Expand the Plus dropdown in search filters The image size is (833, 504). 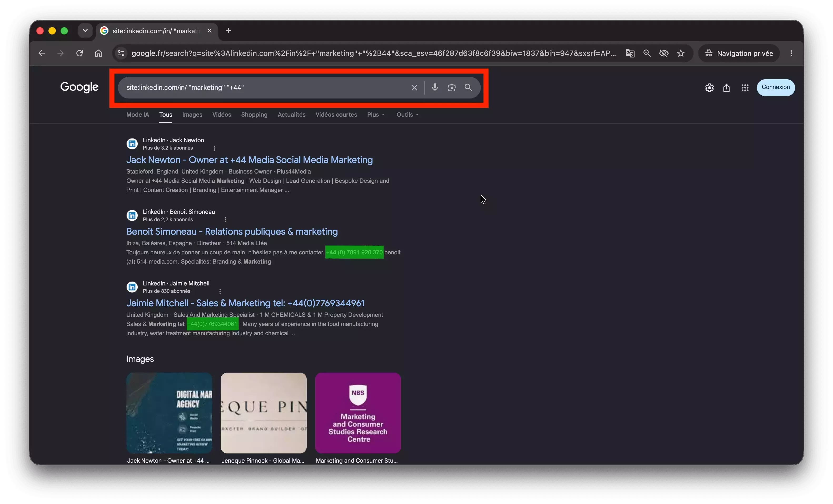pos(376,115)
